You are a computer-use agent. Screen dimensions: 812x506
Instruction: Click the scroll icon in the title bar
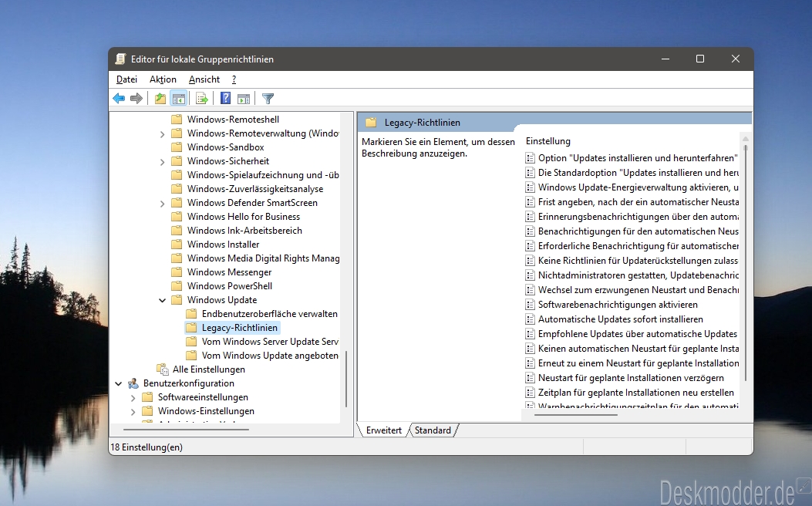[120, 59]
